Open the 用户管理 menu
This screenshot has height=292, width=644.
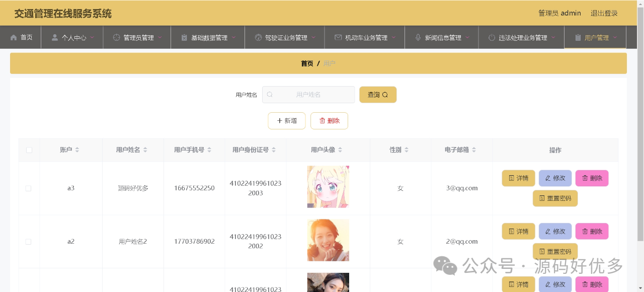[595, 37]
